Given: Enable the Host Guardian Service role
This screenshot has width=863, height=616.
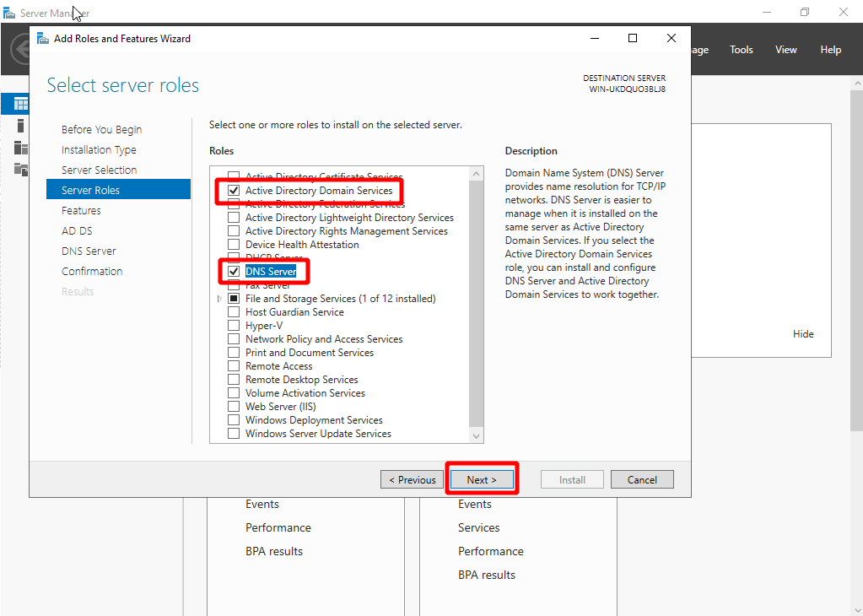Looking at the screenshot, I should tap(234, 312).
